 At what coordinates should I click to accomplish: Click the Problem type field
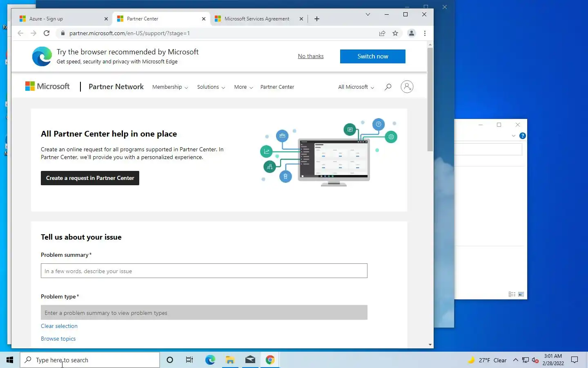204,312
